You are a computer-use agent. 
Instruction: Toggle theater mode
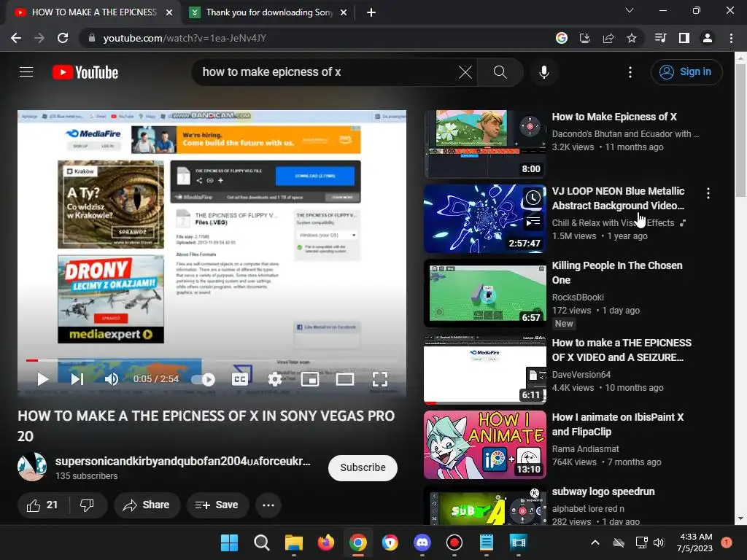(344, 379)
